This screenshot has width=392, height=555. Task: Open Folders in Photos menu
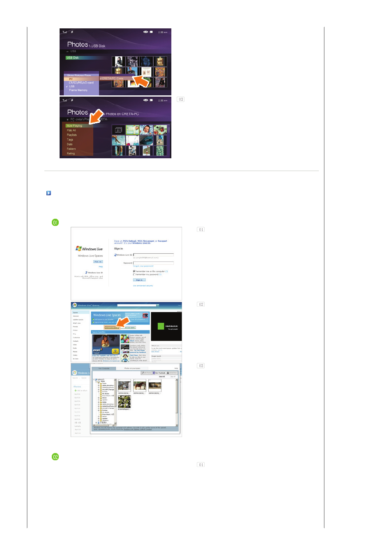[x=71, y=149]
